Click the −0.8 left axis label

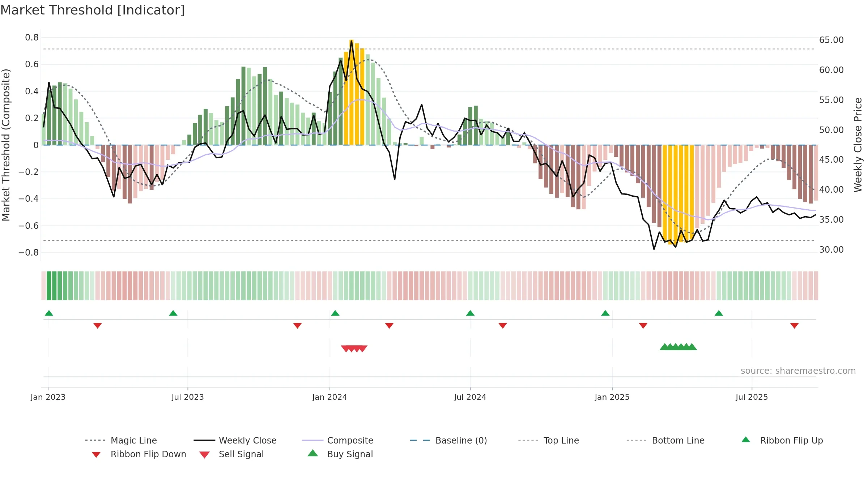[x=28, y=252]
